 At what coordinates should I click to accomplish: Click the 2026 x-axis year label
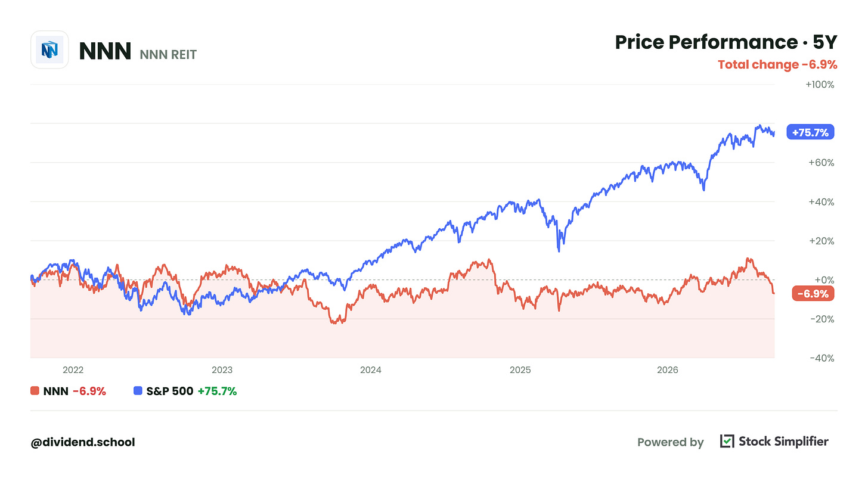click(x=668, y=370)
